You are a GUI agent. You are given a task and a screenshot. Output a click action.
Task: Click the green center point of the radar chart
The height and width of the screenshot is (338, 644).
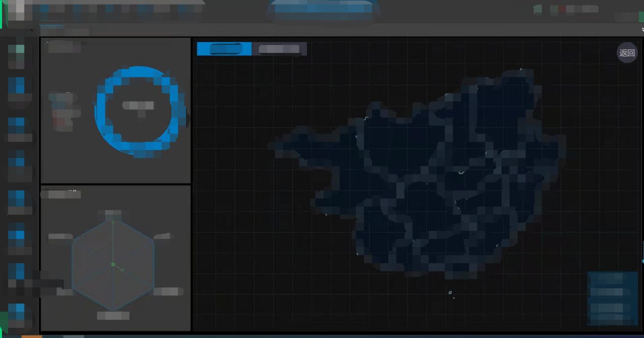113,264
